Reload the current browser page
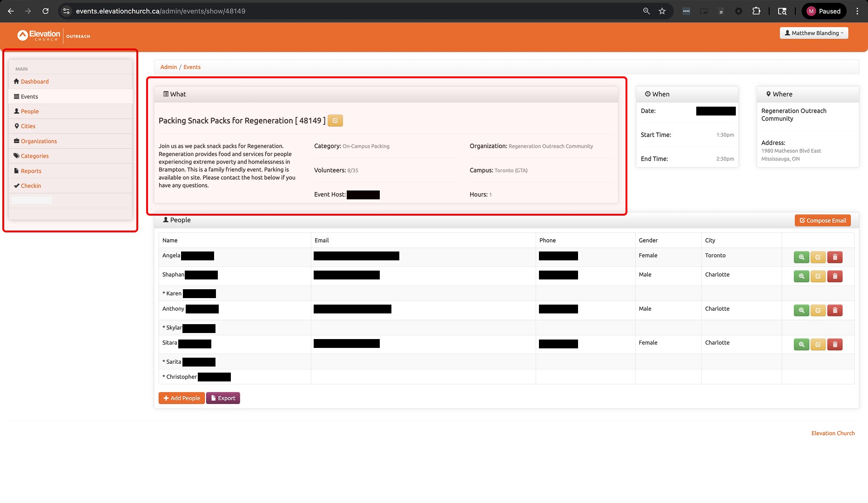The width and height of the screenshot is (868, 503). (x=46, y=11)
